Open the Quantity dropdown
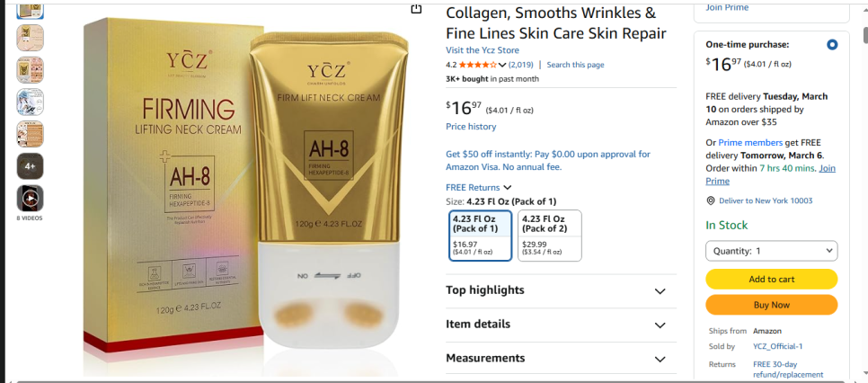The width and height of the screenshot is (868, 383). coord(771,251)
